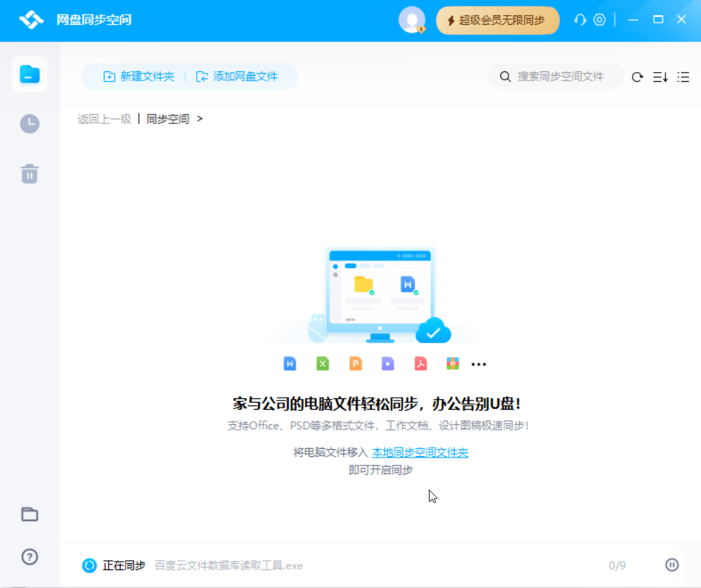
Task: Click the help question mark icon
Action: pyautogui.click(x=29, y=557)
